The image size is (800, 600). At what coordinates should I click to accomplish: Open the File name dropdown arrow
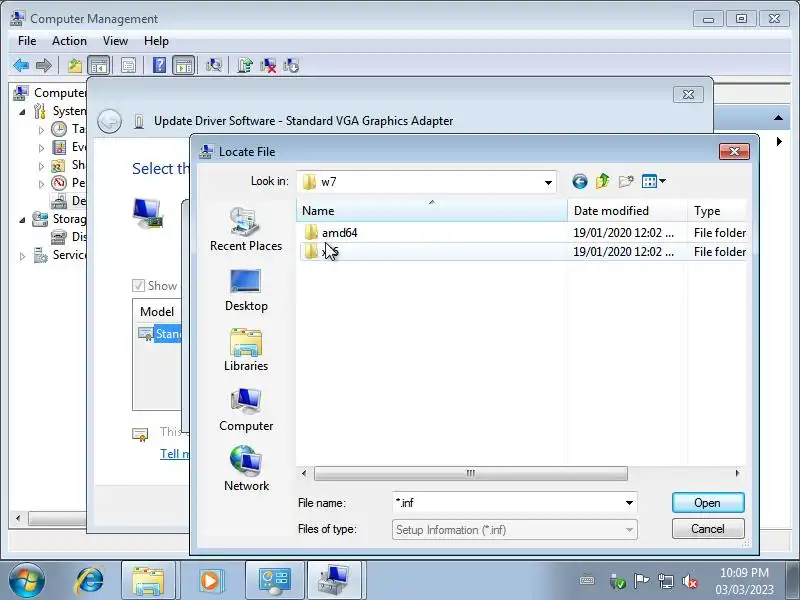[x=630, y=503]
